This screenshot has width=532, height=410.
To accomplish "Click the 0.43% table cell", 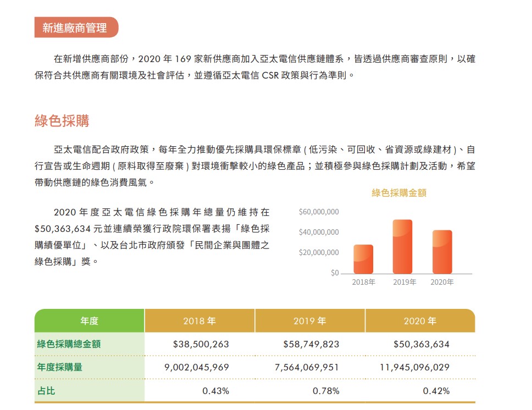I will [216, 391].
